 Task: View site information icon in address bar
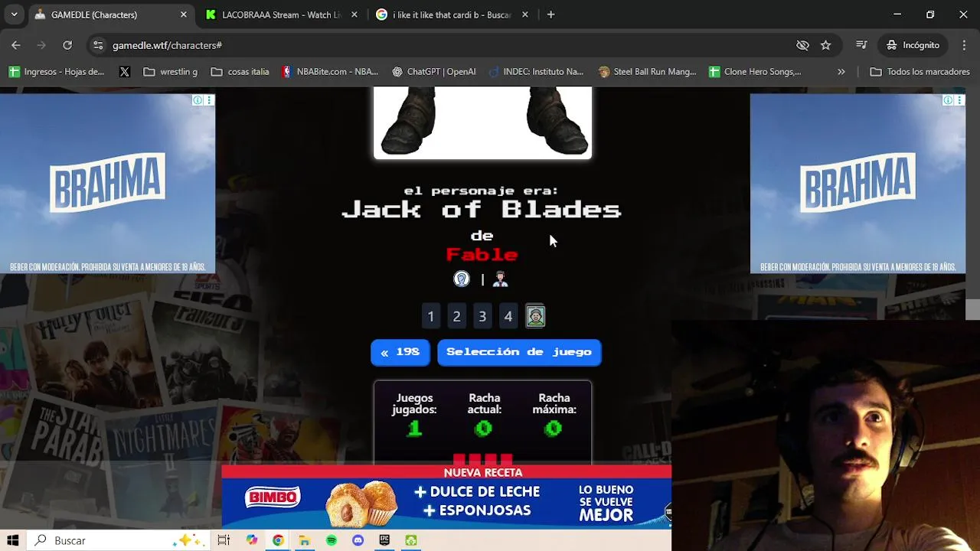(98, 45)
